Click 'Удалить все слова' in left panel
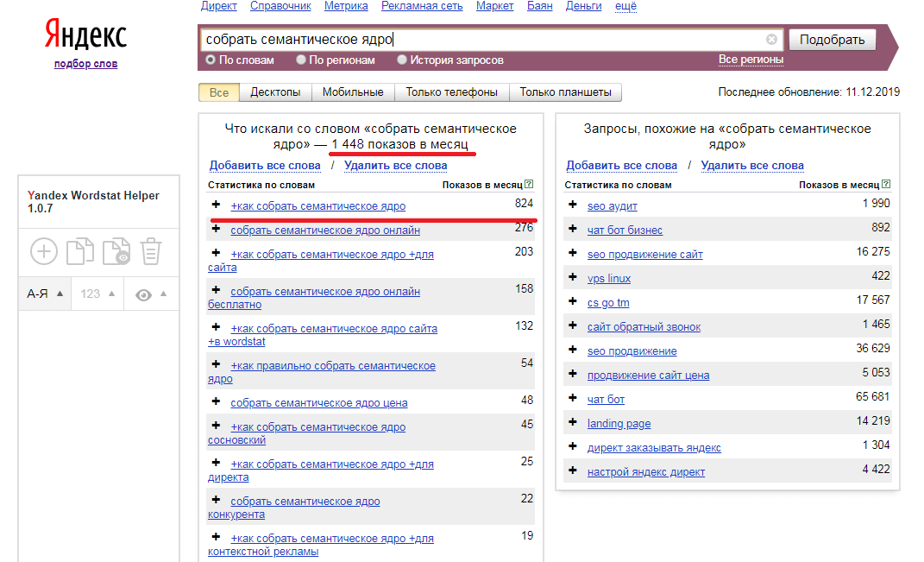 pos(395,166)
